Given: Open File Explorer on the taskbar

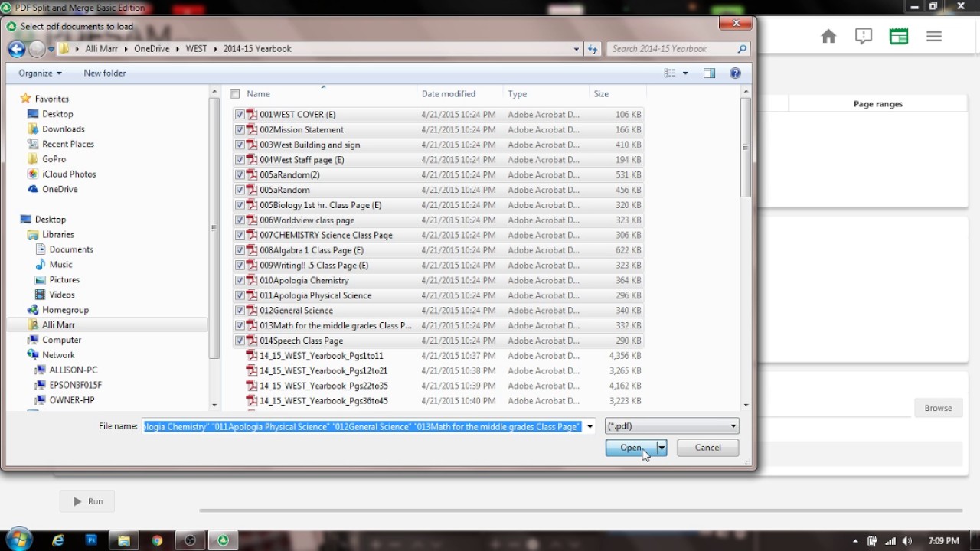Looking at the screenshot, I should coord(124,540).
